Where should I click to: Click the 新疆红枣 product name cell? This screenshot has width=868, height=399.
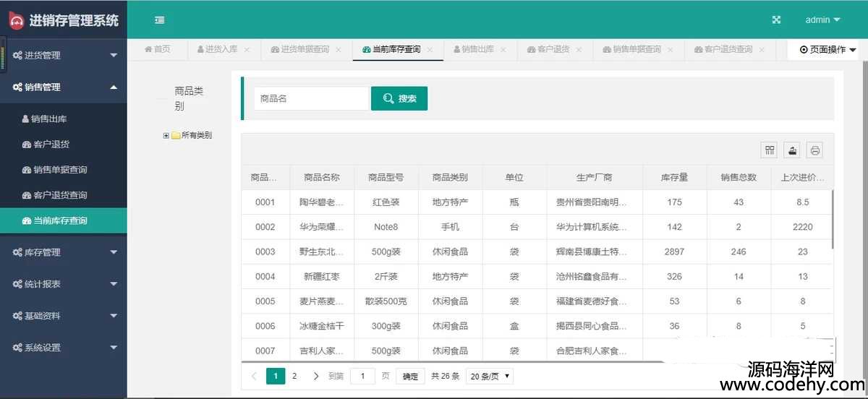[x=322, y=276]
